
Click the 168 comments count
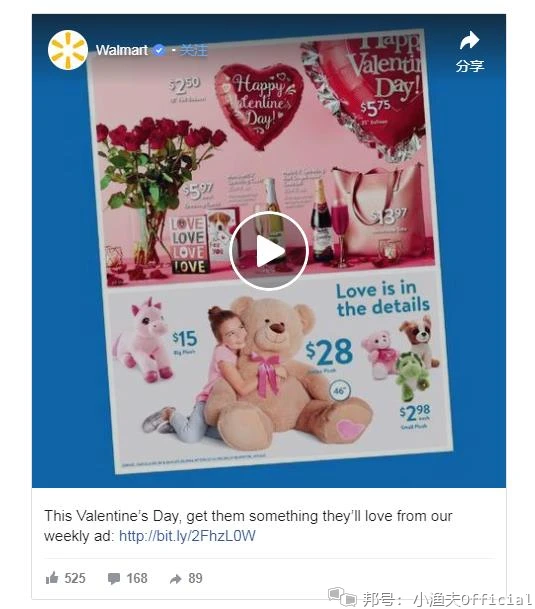pos(137,578)
